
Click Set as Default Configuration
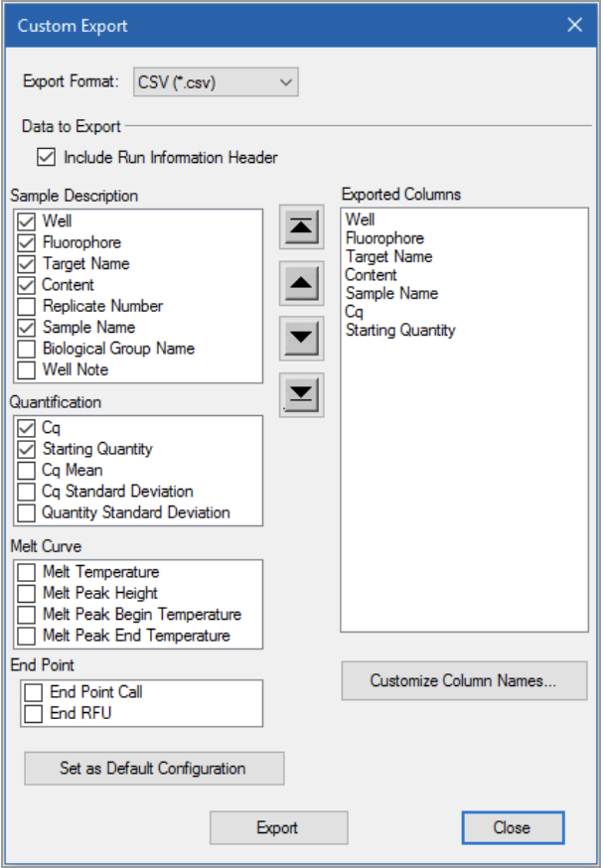154,769
